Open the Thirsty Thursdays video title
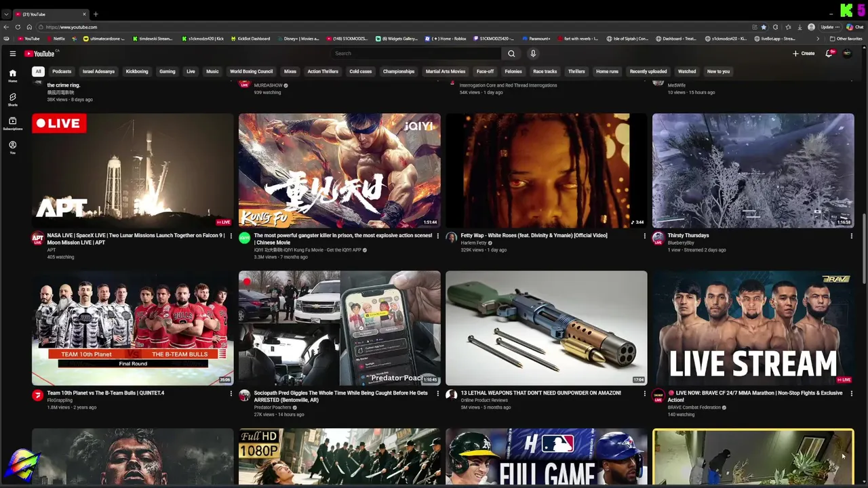868x488 pixels. (x=688, y=235)
